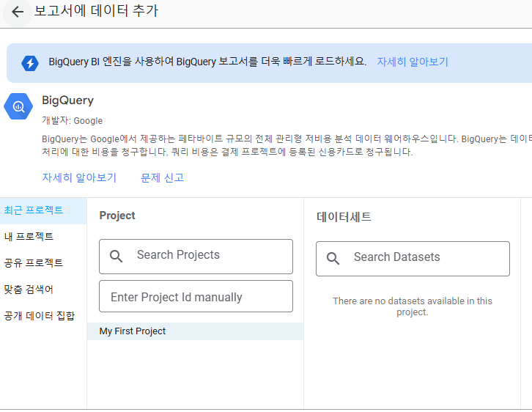Image resolution: width=532 pixels, height=412 pixels.
Task: Click the 개발자: Google text
Action: (x=72, y=121)
